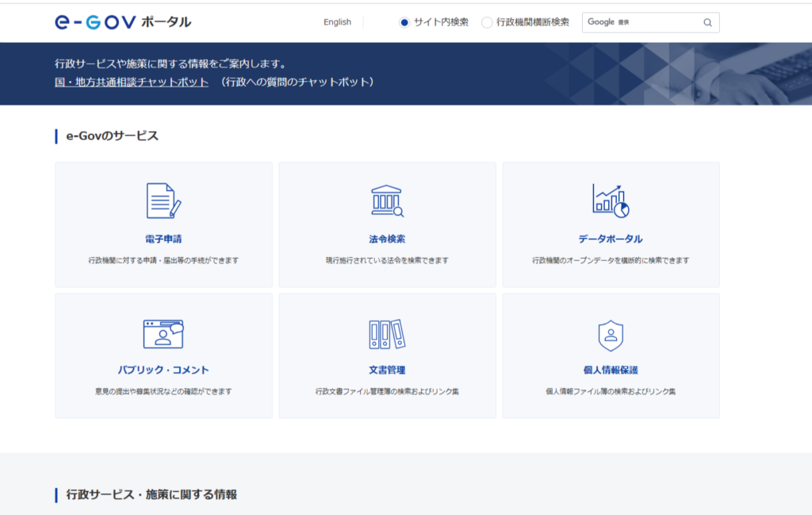Click the e-Gov portal logo
Screen dimensions: 812x515
[x=123, y=21]
